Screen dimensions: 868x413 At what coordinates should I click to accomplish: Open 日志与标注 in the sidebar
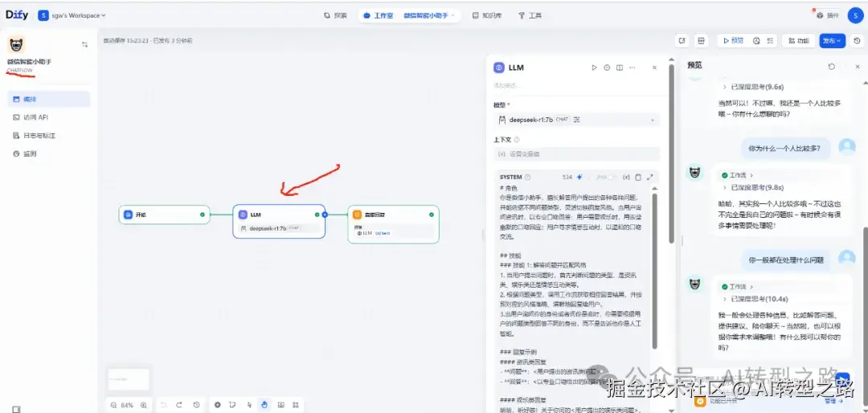click(x=49, y=136)
